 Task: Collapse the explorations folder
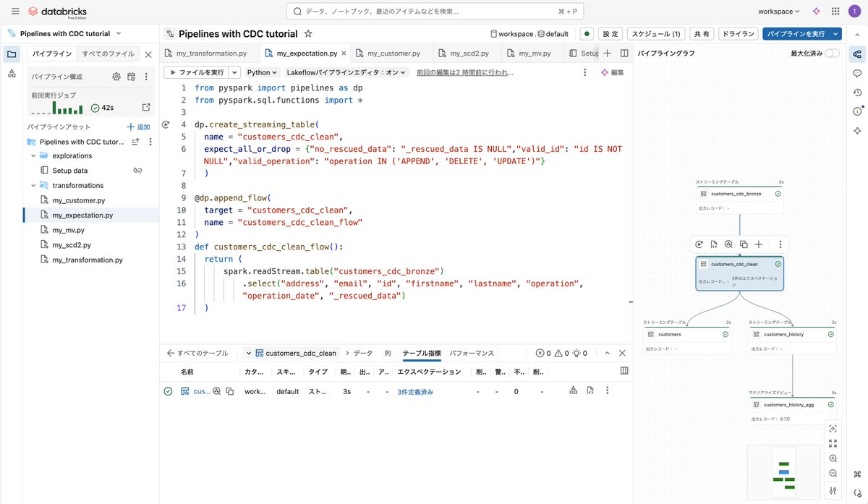point(33,155)
